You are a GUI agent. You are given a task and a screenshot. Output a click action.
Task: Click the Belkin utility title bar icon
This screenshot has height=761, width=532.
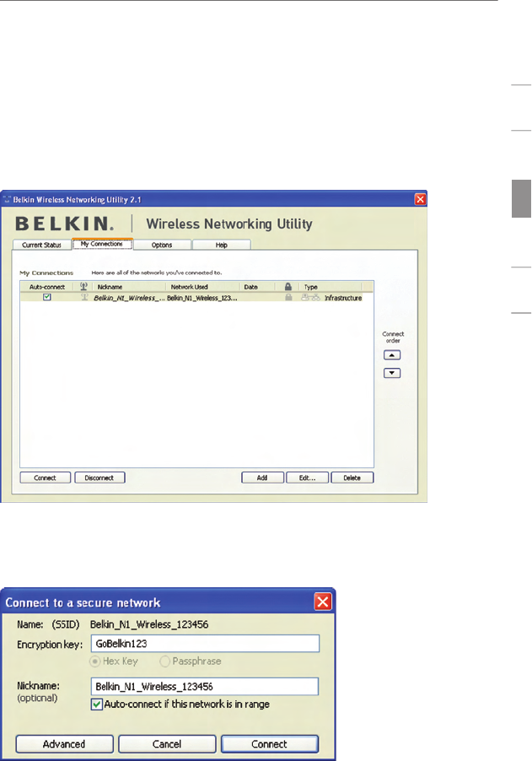click(x=7, y=199)
